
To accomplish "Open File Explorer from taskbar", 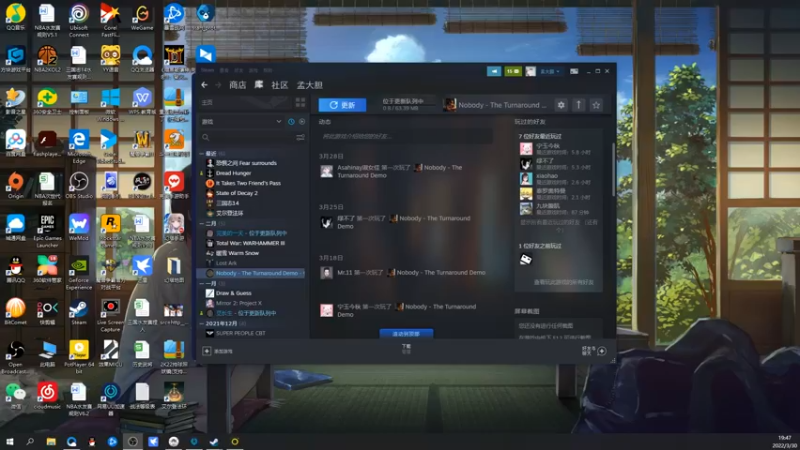I will (51, 441).
